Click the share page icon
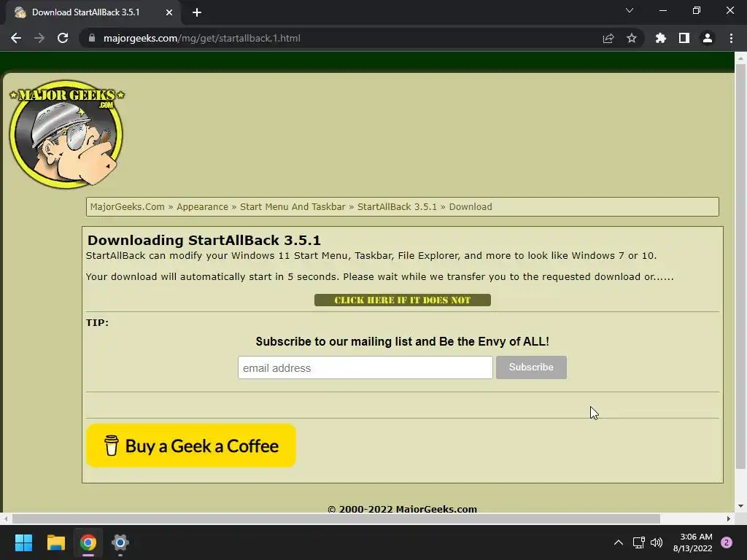Screen dimensions: 747x560 [x=608, y=38]
